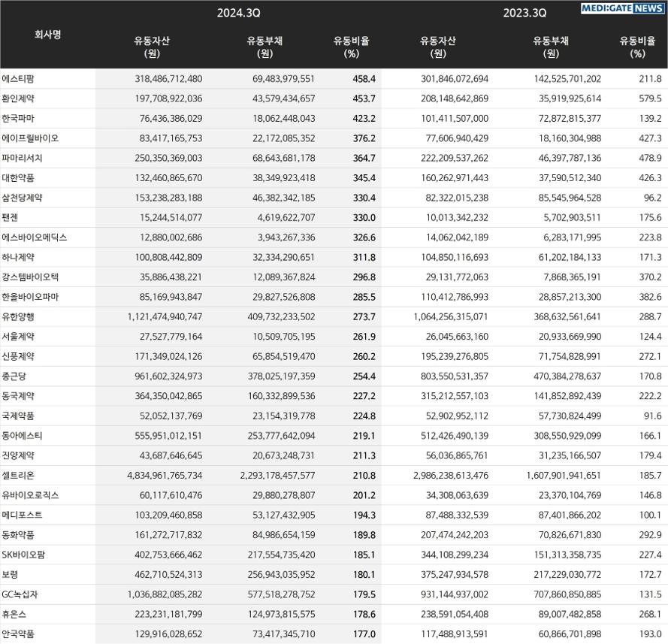Click ratio 91.6 in 국제약품 row
This screenshot has height=644, width=668.
pos(653,416)
